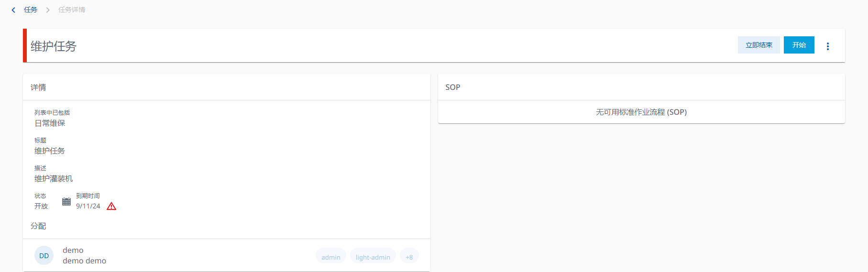Image resolution: width=868 pixels, height=272 pixels.
Task: Click the demo demo assignee name
Action: click(84, 261)
